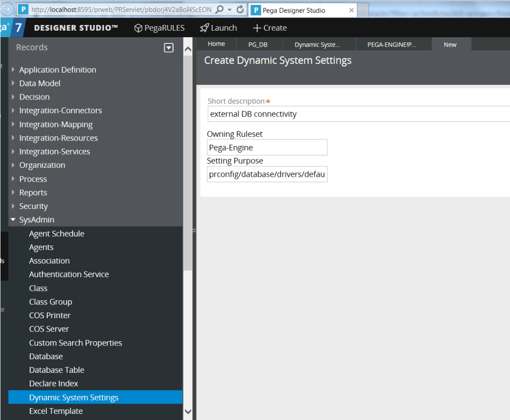Screen dimensions: 510x420
Task: Select Class record type
Action: [38, 288]
